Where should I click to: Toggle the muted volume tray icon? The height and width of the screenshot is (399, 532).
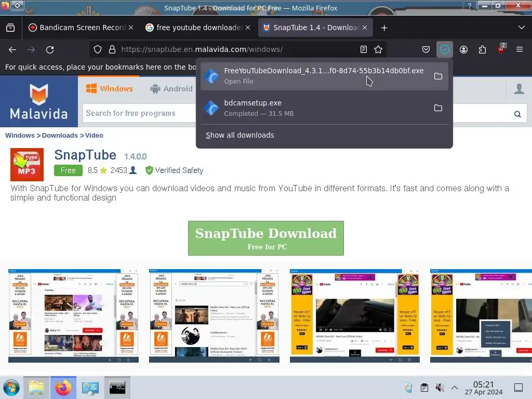click(x=440, y=388)
